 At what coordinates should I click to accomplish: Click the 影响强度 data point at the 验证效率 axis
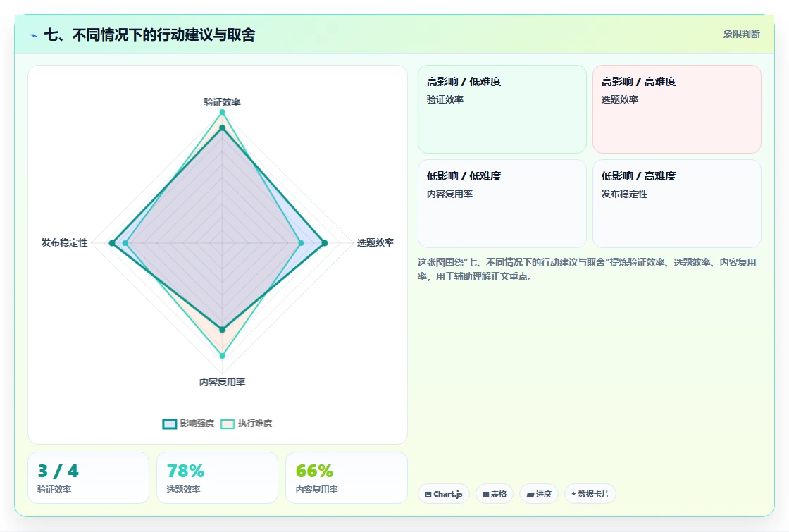(222, 128)
